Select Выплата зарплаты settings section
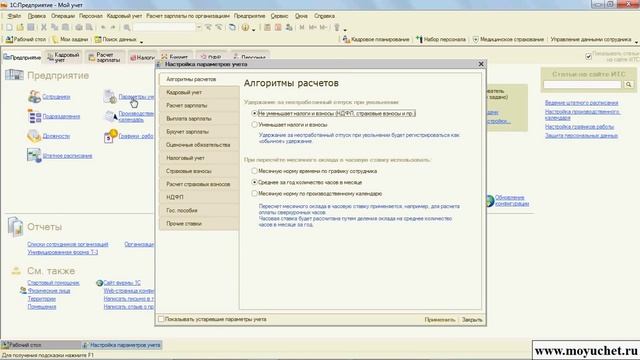640x360 pixels. [x=199, y=118]
